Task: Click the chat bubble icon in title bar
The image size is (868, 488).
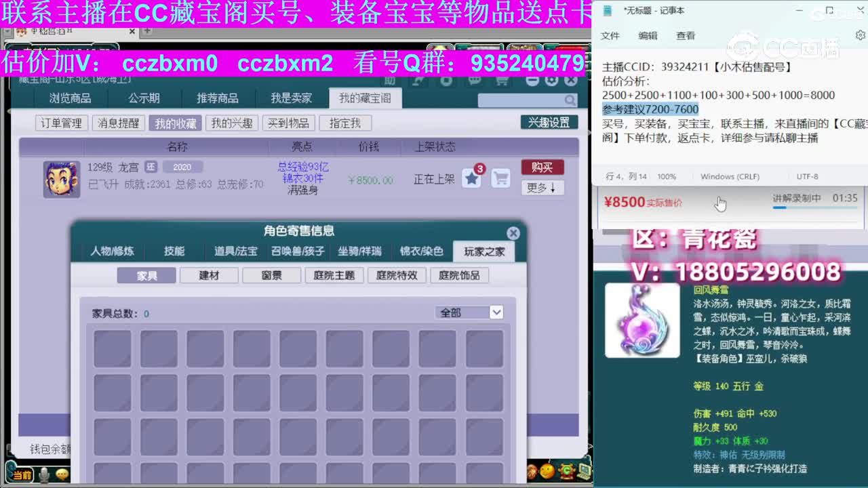Action: pos(474,80)
